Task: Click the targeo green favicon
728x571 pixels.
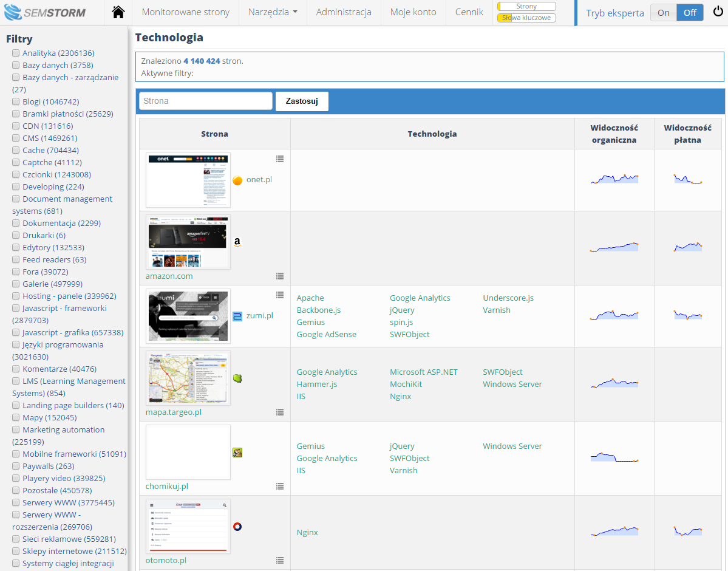Action: (x=237, y=378)
